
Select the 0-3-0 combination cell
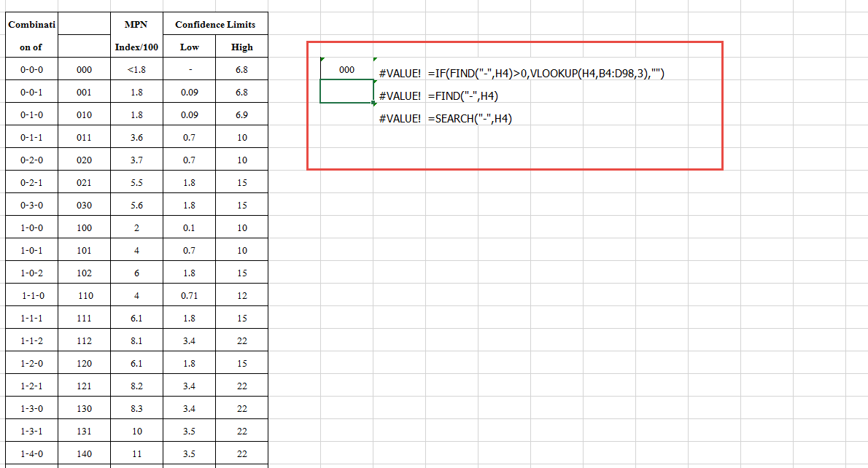[31, 206]
